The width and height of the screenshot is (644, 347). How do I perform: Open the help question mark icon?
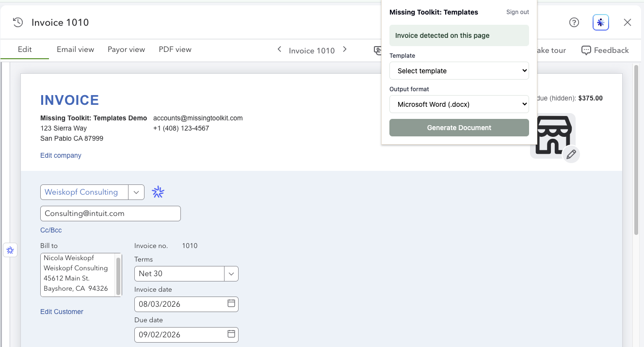pos(574,22)
